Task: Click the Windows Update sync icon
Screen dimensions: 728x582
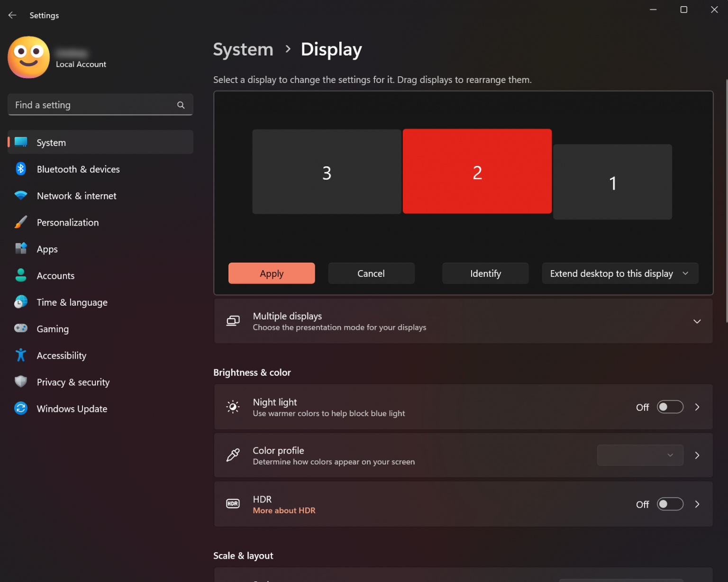Action: (21, 408)
